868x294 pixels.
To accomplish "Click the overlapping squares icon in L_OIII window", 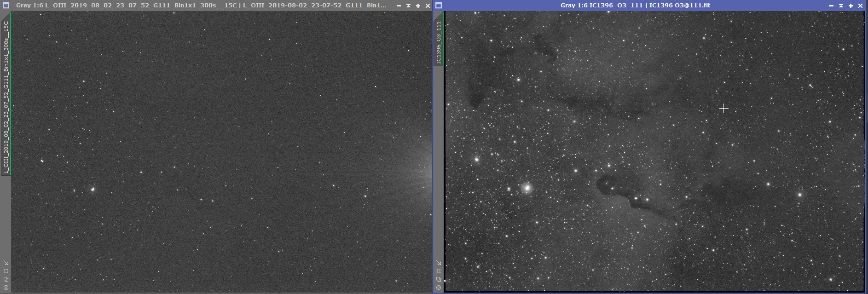I will tap(6, 279).
